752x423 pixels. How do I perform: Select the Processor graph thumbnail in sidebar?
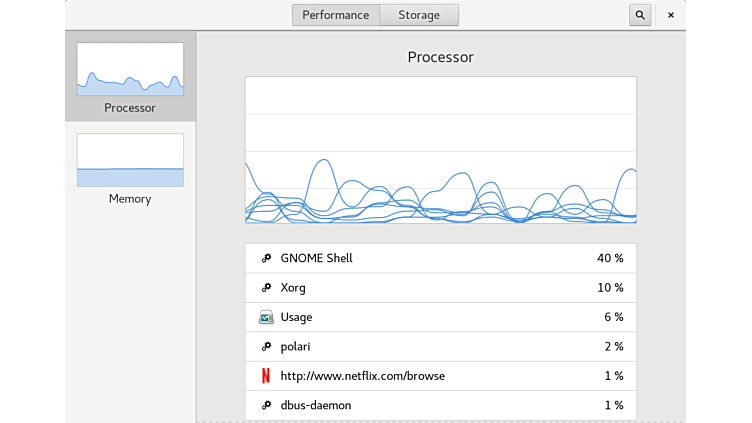(130, 69)
